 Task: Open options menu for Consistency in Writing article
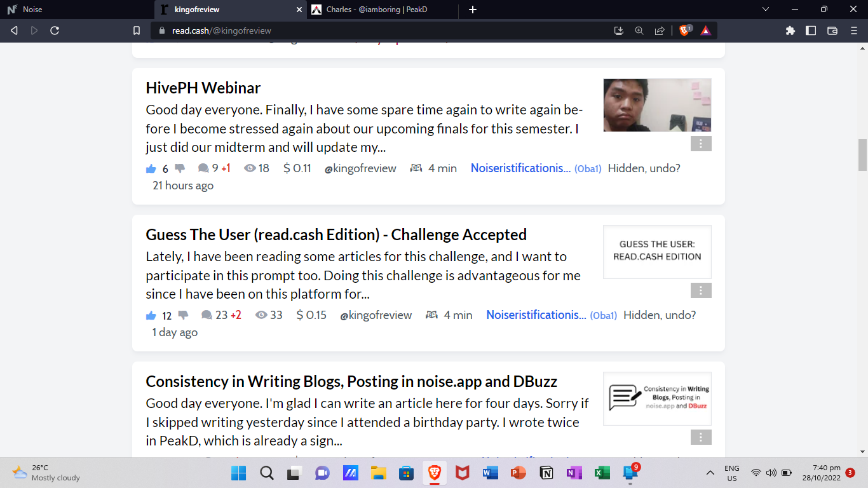[x=701, y=437]
